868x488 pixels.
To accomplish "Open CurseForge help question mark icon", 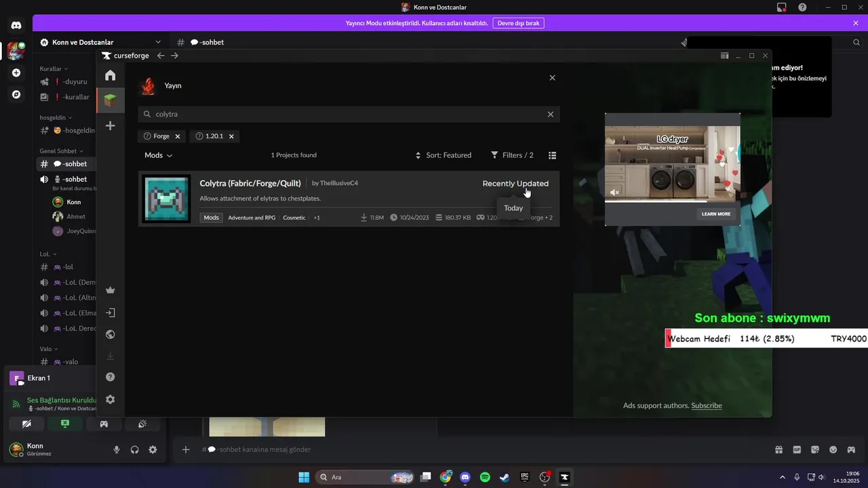I will point(111,377).
